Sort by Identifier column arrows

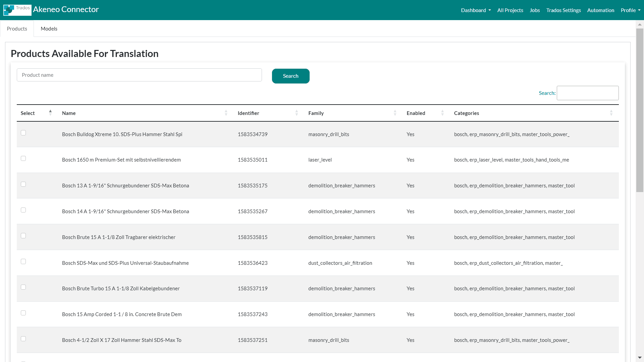[297, 113]
